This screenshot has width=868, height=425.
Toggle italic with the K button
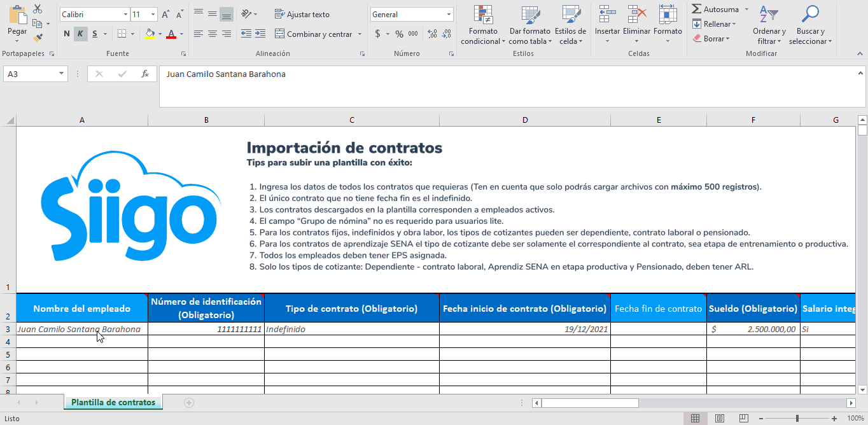(x=81, y=34)
